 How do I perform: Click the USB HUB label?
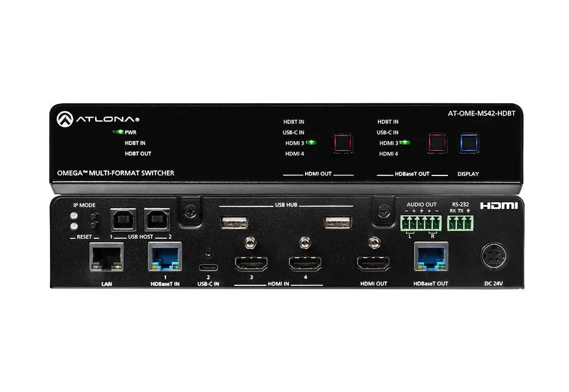click(286, 205)
